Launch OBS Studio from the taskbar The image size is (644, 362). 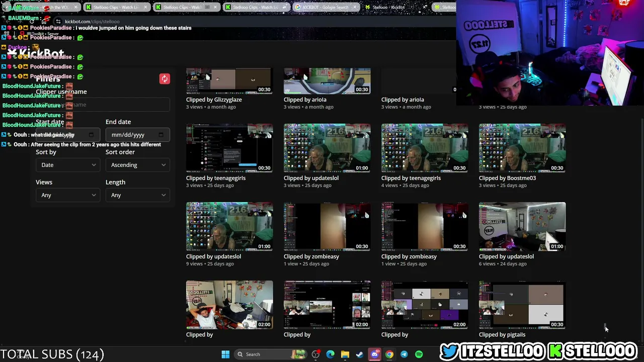(315, 354)
